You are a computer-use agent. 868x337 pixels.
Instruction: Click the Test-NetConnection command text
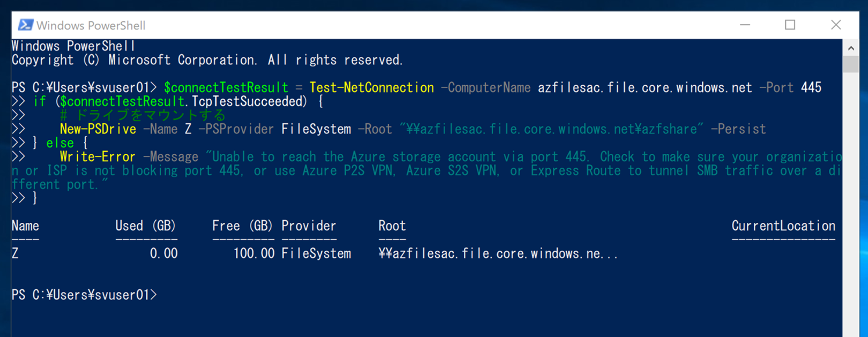click(x=372, y=87)
